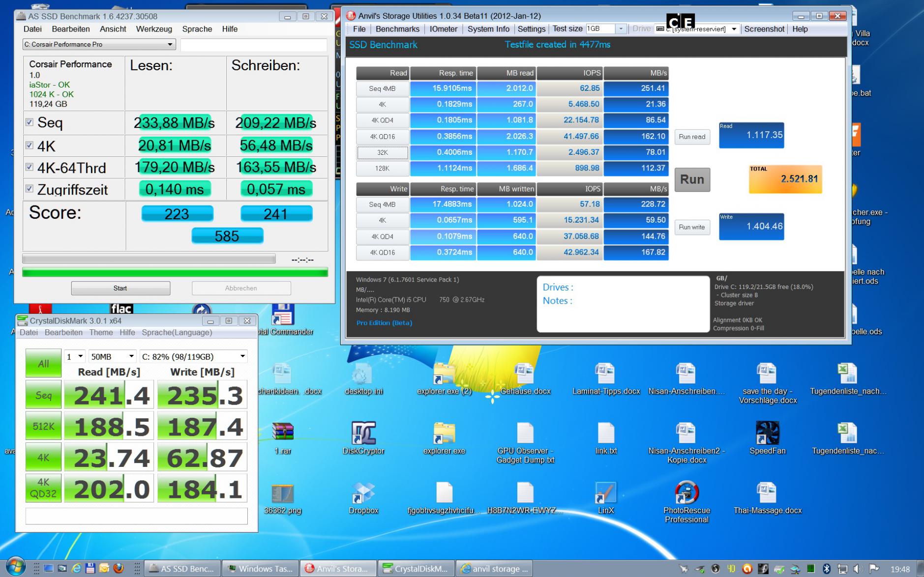The image size is (924, 577).
Task: Select the Laminat-Tipps.docx desktop file
Action: (606, 379)
